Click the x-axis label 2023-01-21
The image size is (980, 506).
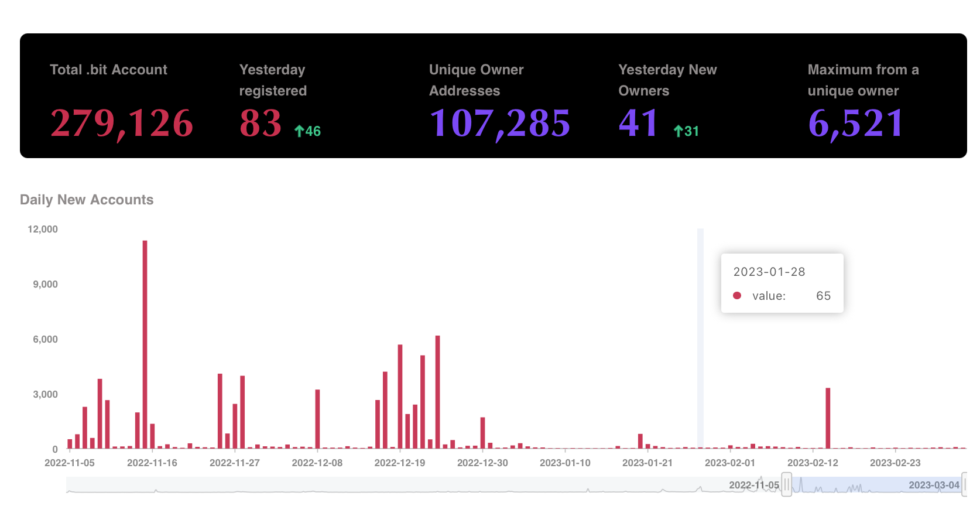click(647, 463)
